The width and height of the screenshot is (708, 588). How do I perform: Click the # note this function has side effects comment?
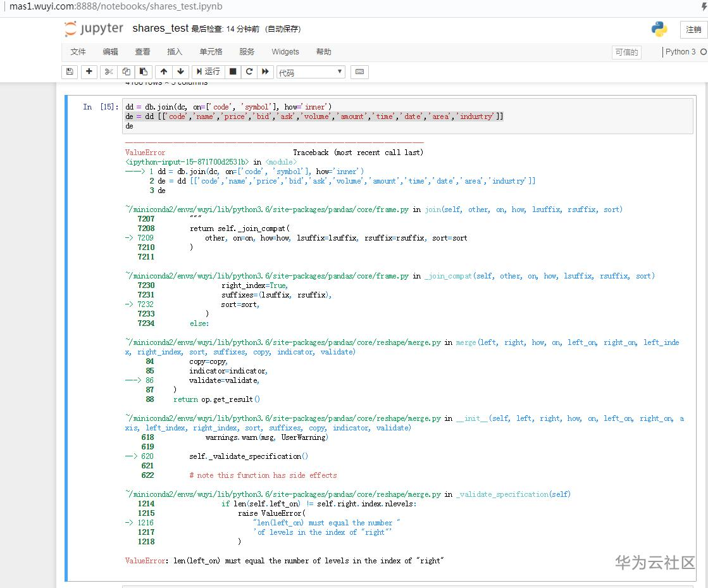click(x=263, y=475)
